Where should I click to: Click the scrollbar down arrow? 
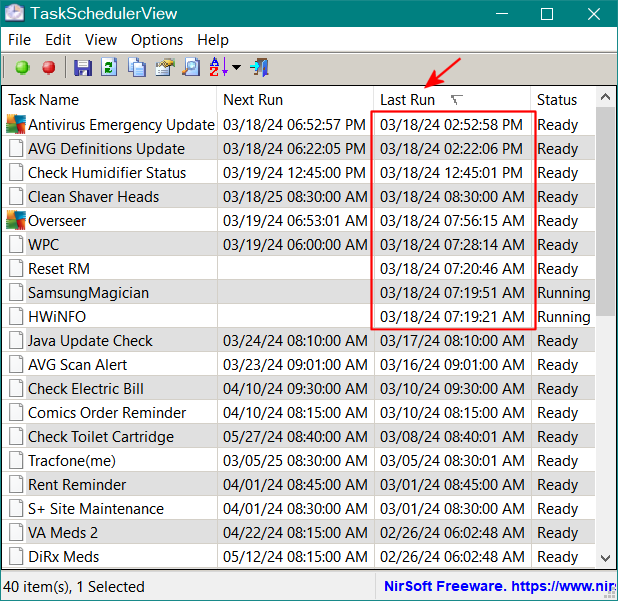606,557
